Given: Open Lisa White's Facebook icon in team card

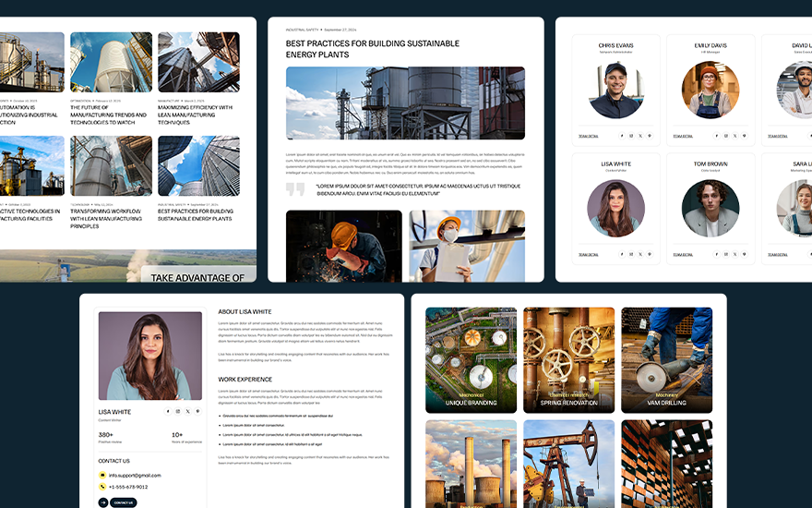Looking at the screenshot, I should click(622, 255).
